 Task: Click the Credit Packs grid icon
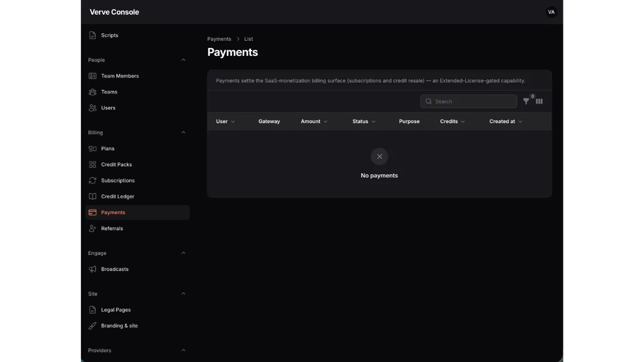click(93, 164)
